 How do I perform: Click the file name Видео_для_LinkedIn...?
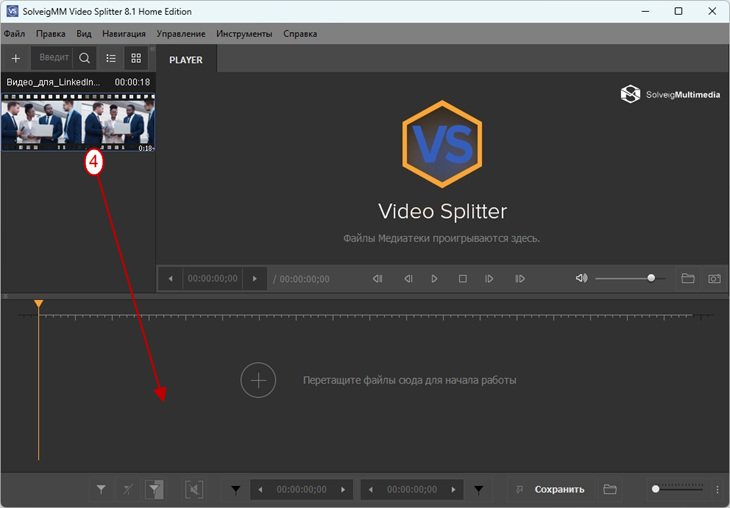pos(53,82)
